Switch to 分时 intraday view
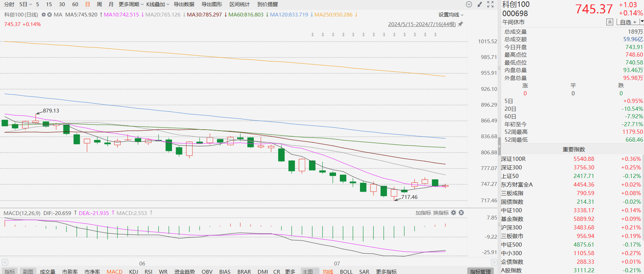Viewport: 644px width, 274px height. point(9,4)
